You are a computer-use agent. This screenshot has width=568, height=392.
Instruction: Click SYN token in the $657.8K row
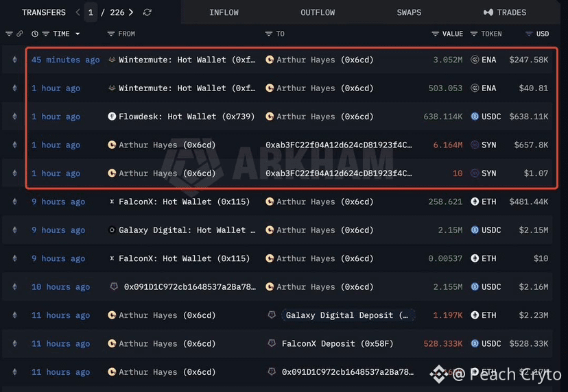484,145
